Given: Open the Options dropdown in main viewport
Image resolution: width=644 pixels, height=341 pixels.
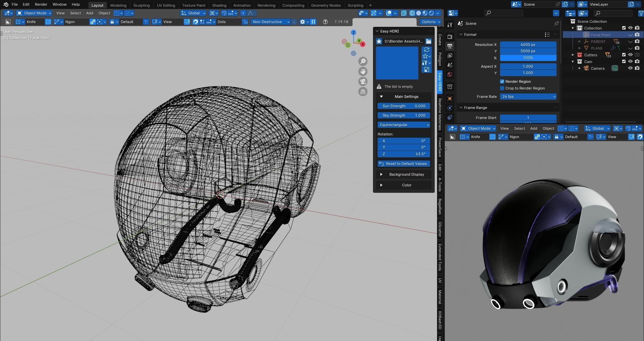Looking at the screenshot, I should [x=431, y=22].
